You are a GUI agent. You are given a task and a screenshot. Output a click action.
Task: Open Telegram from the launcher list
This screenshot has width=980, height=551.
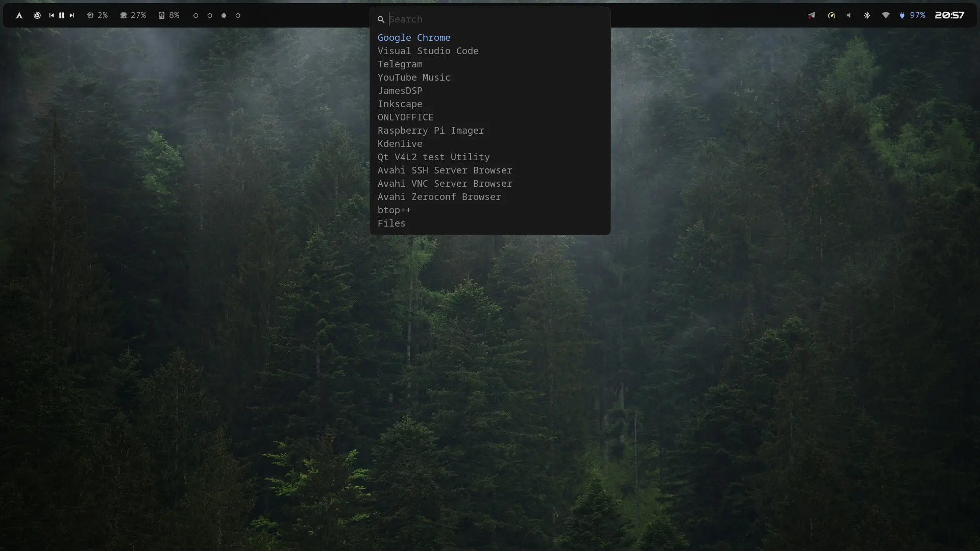pos(490,64)
